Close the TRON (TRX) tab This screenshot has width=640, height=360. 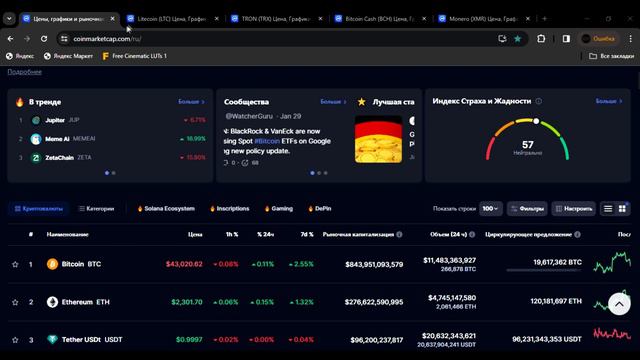(320, 19)
